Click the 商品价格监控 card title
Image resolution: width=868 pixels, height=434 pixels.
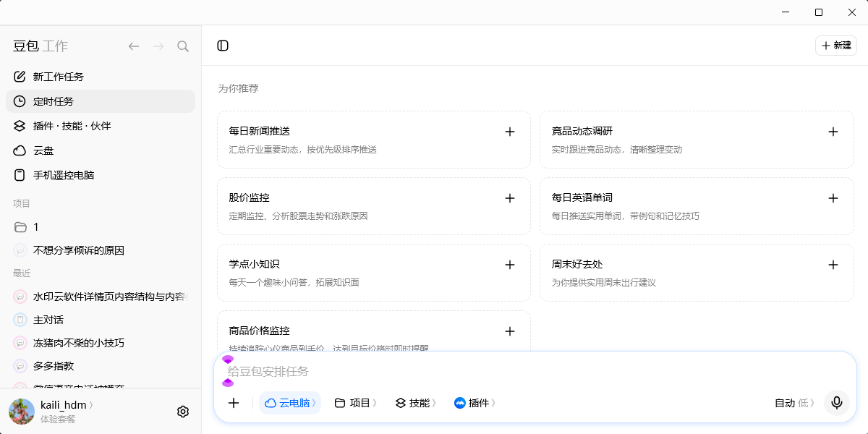(x=260, y=331)
